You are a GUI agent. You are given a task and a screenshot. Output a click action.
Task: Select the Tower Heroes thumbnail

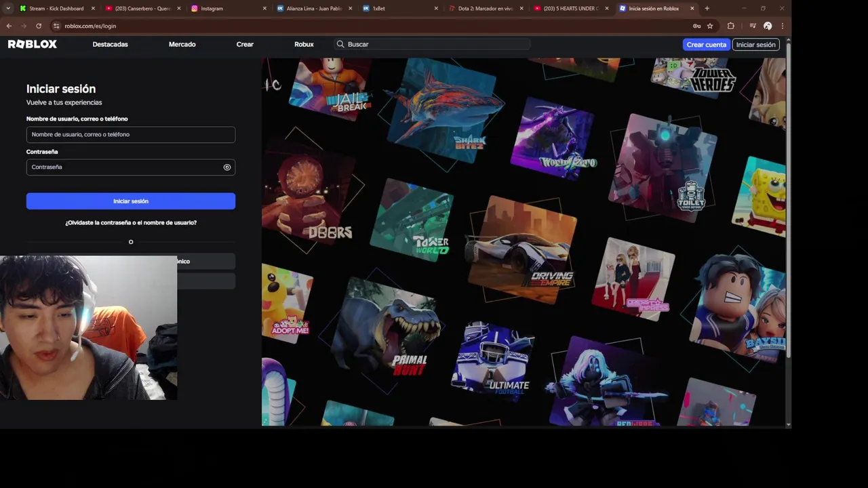point(693,78)
